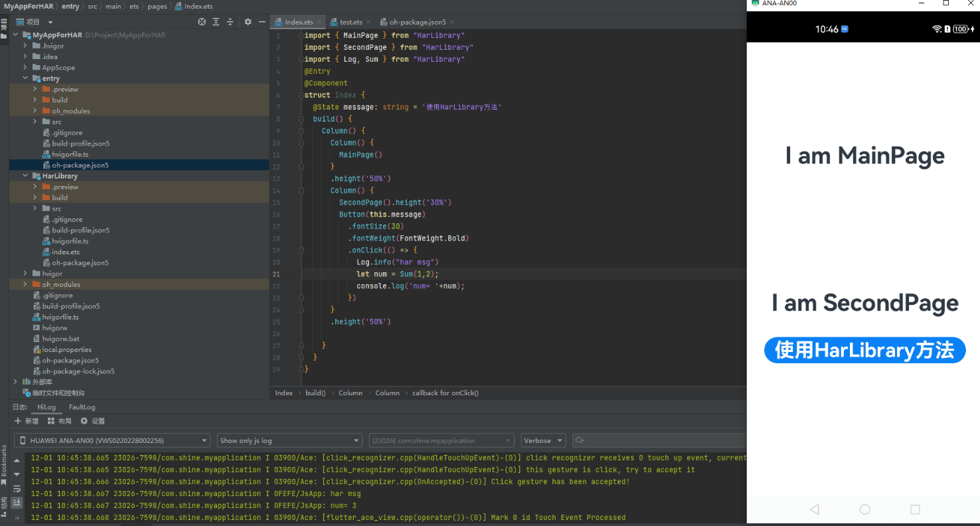Screen dimensions: 980x526
Task: Click the plus icon beside 新增 in log toolbar
Action: [18, 421]
